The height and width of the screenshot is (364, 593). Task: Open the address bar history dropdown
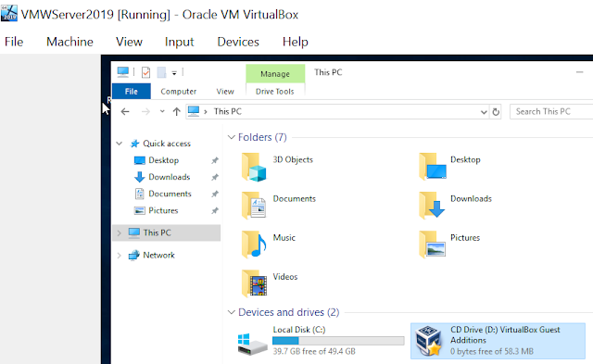(484, 112)
